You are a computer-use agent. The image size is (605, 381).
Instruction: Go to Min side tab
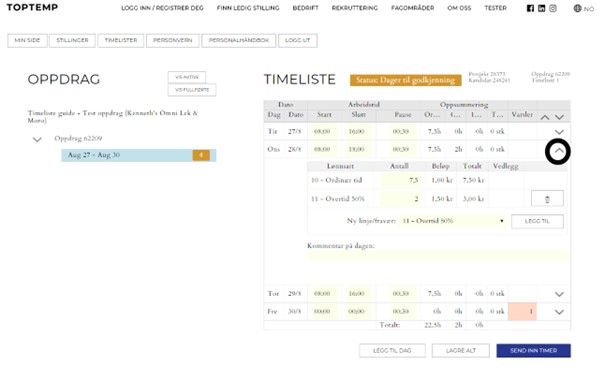point(27,41)
